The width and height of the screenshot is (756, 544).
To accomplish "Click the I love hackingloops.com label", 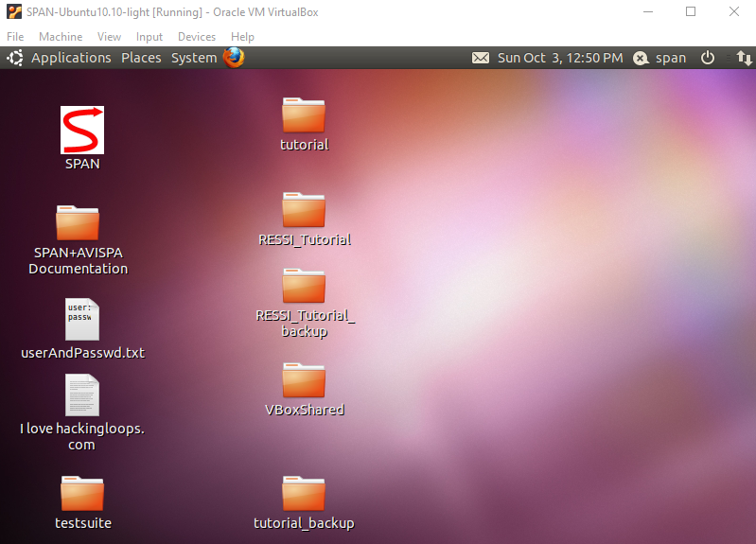I will (82, 436).
